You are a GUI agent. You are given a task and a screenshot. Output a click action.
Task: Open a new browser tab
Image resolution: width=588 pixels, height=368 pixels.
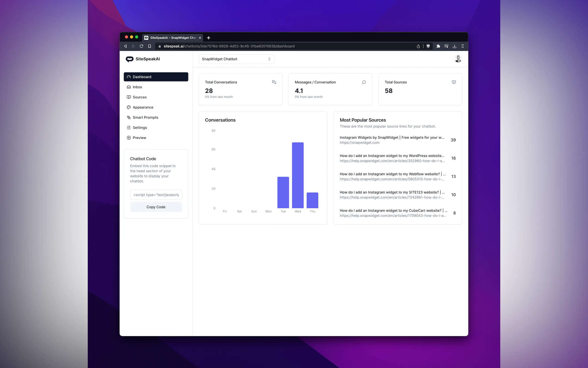coord(208,38)
